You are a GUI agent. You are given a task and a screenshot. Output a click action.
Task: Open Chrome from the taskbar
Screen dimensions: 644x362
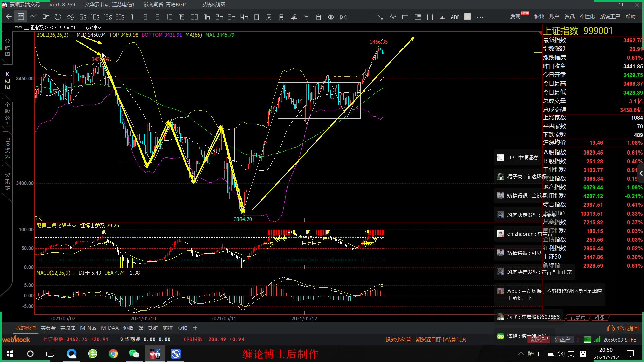click(113, 354)
